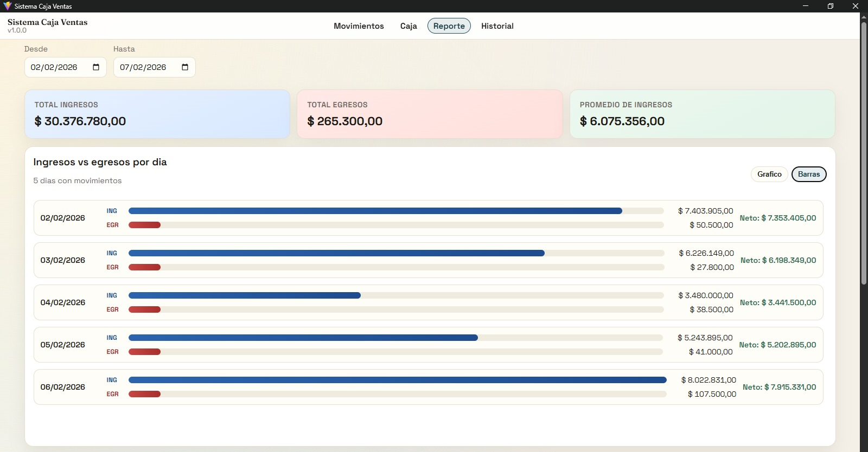Click the Promedio de Ingresos card
Image resolution: width=868 pixels, height=452 pixels.
[702, 114]
